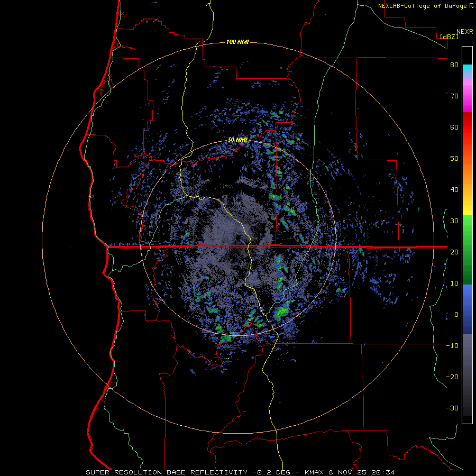Click the 0 value on the dBZ scale
This screenshot has width=476, height=476.
pos(456,315)
